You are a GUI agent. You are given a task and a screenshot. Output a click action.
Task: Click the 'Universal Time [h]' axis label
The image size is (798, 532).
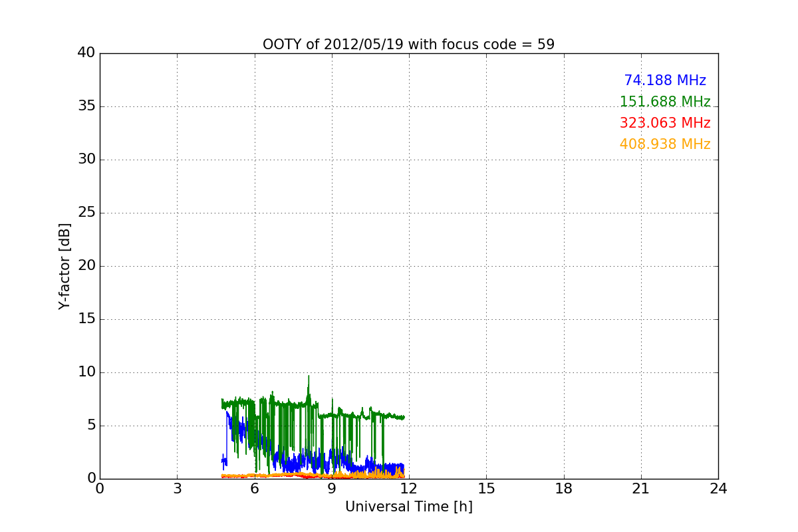click(x=408, y=507)
